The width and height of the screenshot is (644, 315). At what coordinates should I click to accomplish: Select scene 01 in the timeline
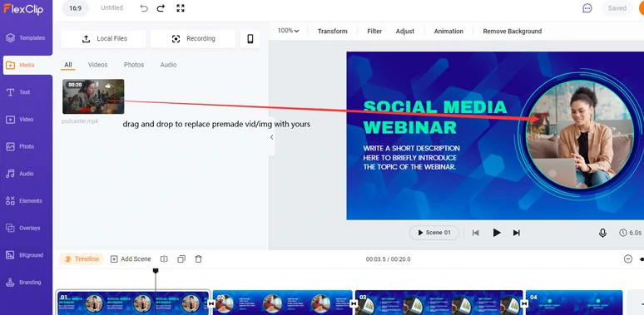click(x=133, y=303)
